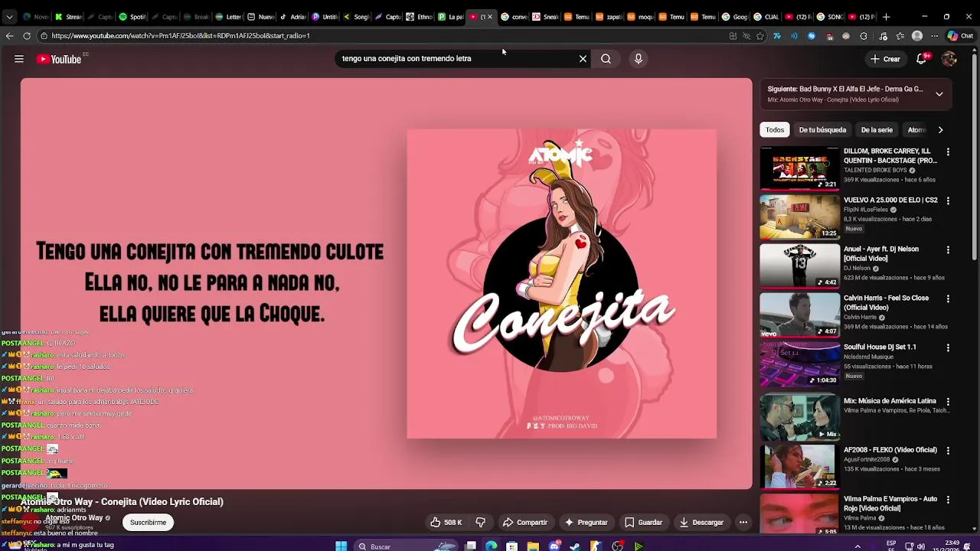Image resolution: width=980 pixels, height=551 pixels.
Task: Open AF2008 - FLEKO video thumbnail
Action: coord(799,466)
